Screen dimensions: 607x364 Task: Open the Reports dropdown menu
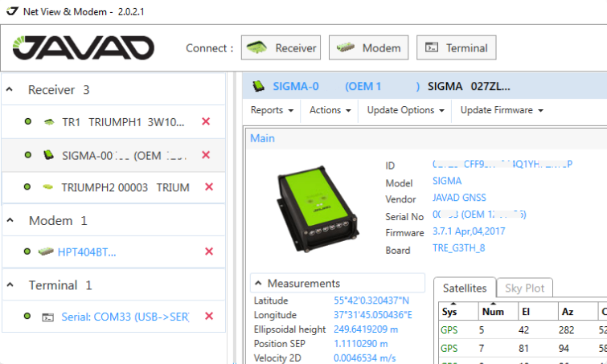(x=272, y=110)
